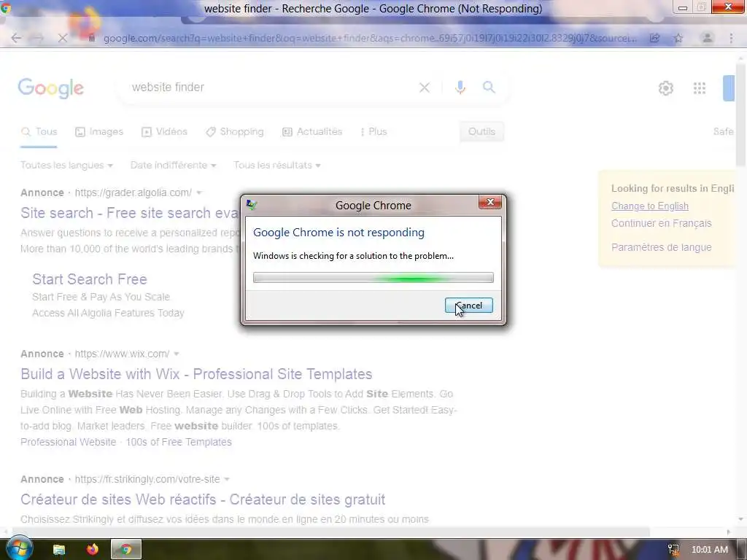Switch to Images tab

[99, 132]
